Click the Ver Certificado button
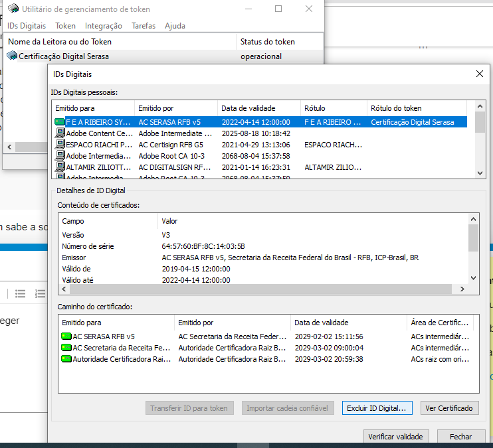This screenshot has height=448, width=493. pos(449,408)
